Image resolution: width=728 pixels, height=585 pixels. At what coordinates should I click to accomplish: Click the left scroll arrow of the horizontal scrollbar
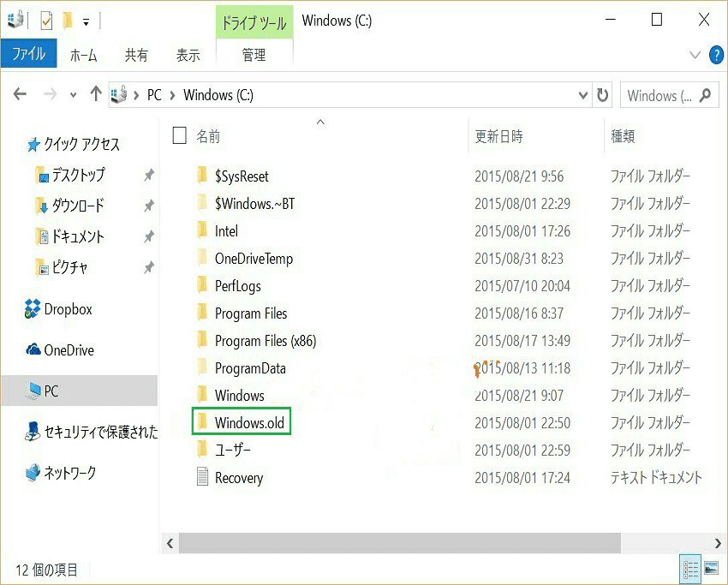(170, 543)
